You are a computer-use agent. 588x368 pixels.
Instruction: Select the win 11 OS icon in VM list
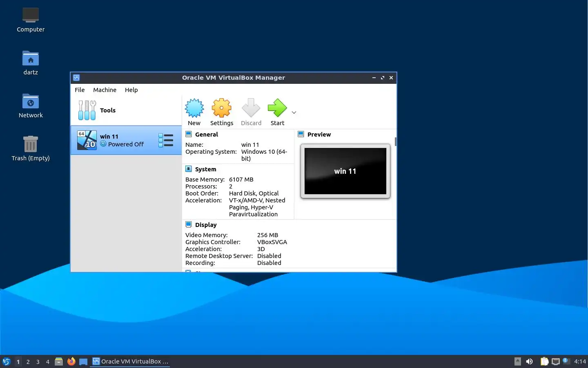(87, 140)
